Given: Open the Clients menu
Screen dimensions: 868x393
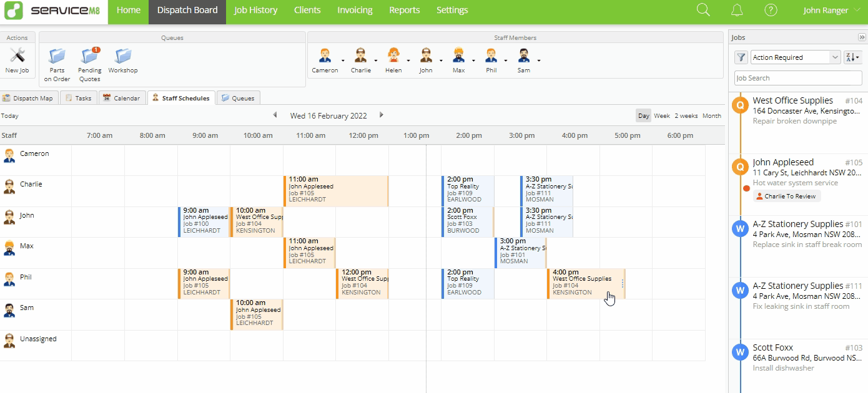Looking at the screenshot, I should 307,11.
